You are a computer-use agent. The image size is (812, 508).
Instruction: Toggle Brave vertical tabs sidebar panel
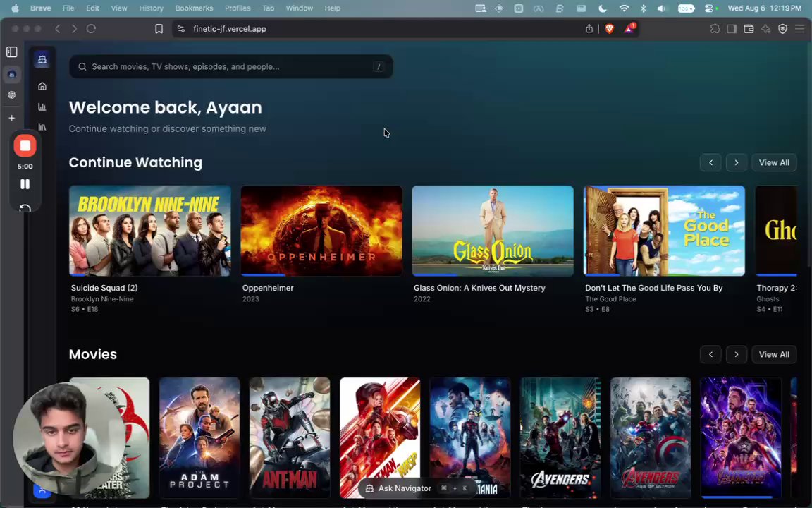(x=12, y=52)
